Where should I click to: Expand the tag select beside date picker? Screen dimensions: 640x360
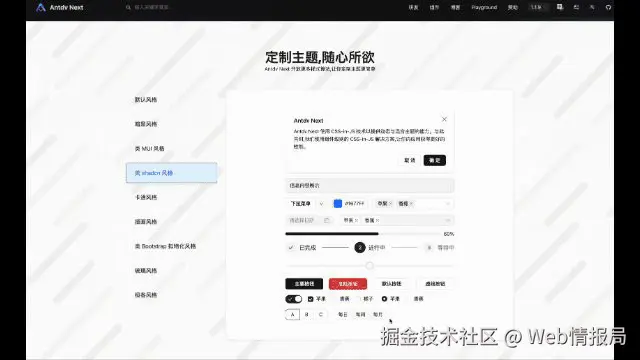click(x=448, y=220)
